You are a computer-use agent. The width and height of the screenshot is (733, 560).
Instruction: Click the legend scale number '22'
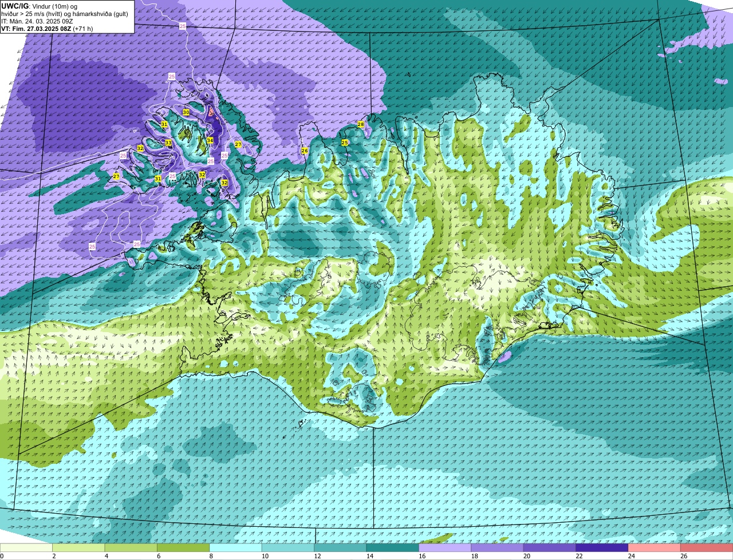[578, 556]
